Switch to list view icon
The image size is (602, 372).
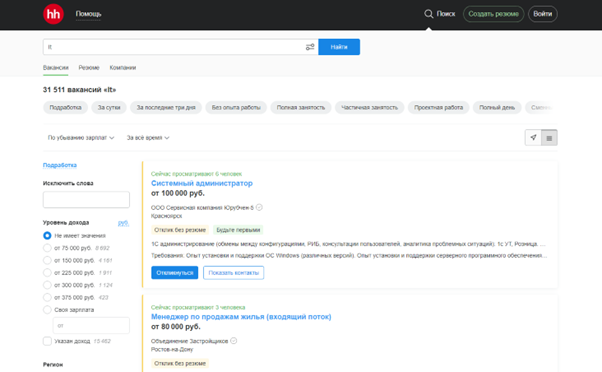pyautogui.click(x=549, y=138)
